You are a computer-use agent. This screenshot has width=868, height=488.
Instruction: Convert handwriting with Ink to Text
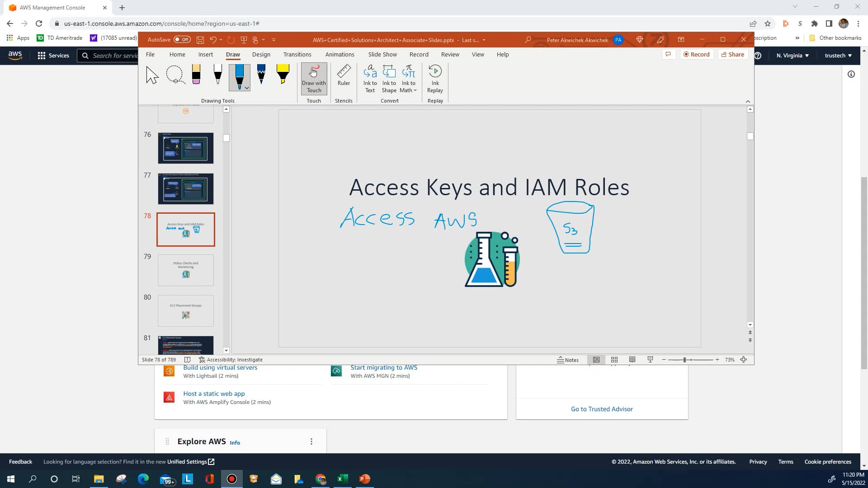coord(370,78)
